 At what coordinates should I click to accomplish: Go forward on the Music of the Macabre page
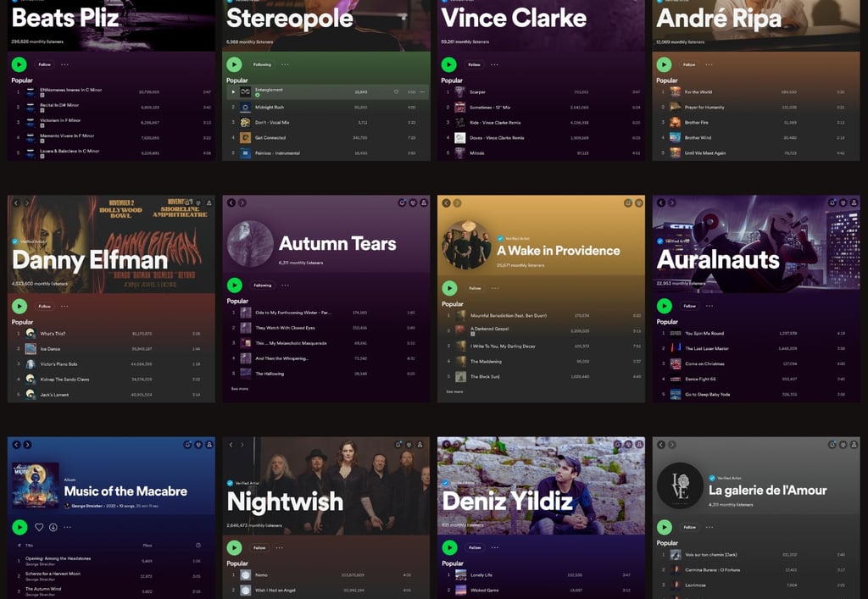click(x=27, y=445)
